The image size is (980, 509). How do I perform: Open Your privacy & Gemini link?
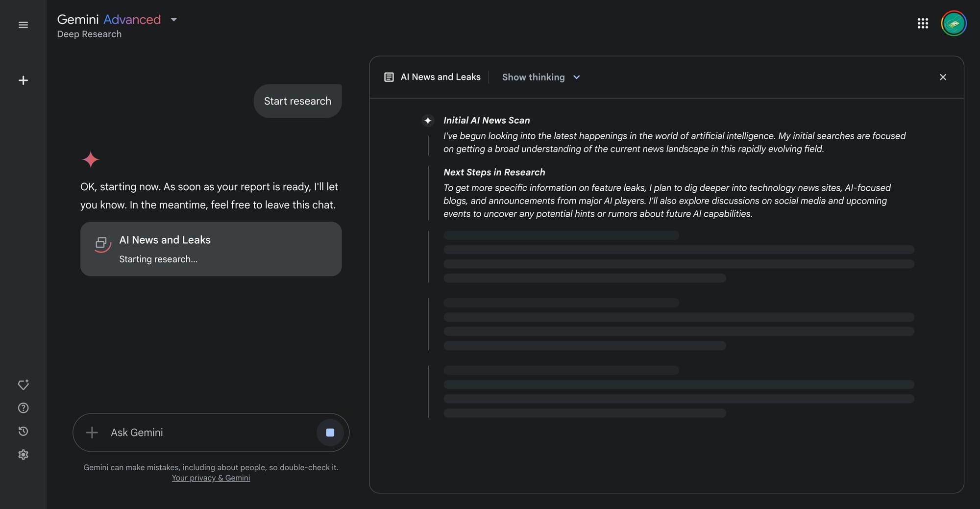coord(211,478)
